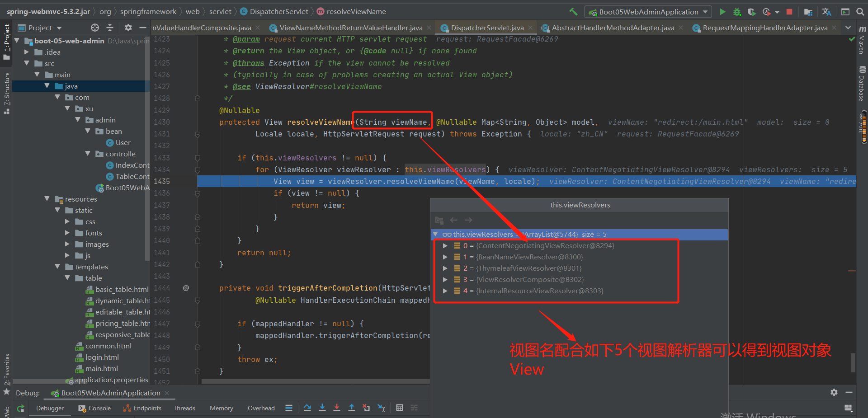Open the Favorites tool window tab
868x418 pixels.
(6, 374)
